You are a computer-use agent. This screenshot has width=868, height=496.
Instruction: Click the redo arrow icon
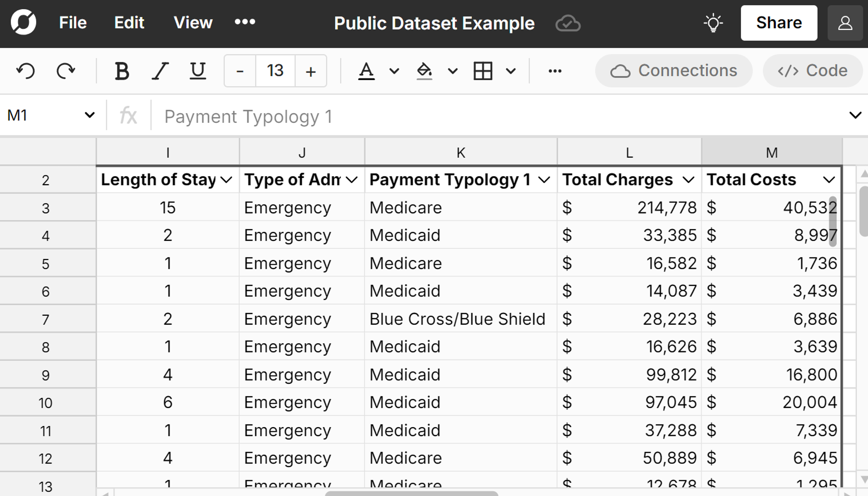66,71
